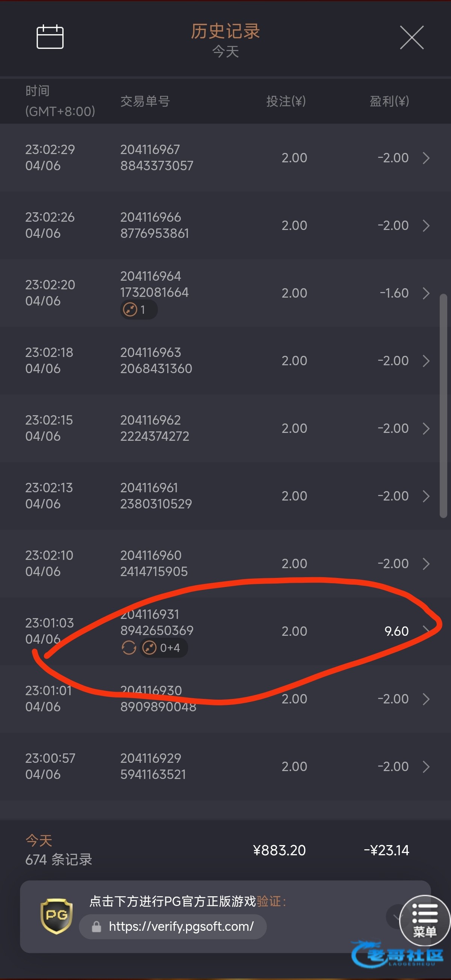This screenshot has height=980, width=451.
Task: Tap the free spin badge labeled 1
Action: tap(139, 310)
